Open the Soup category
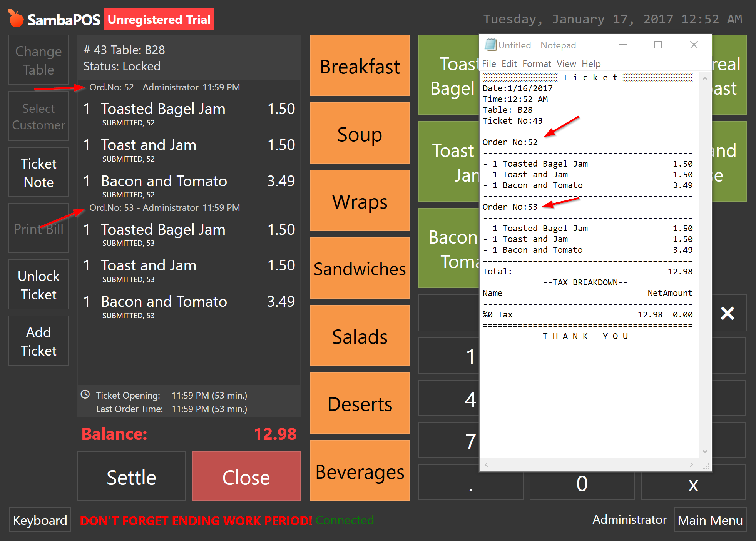Screen dimensions: 756x541 (360, 133)
